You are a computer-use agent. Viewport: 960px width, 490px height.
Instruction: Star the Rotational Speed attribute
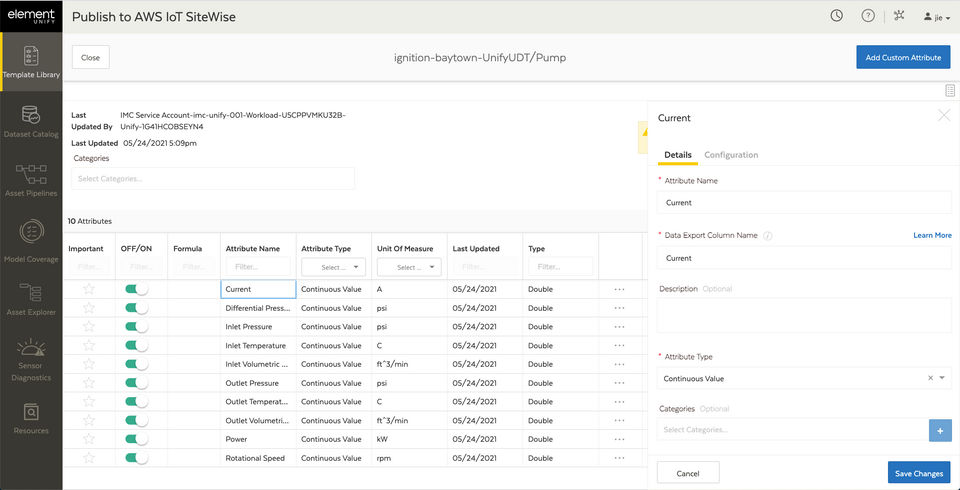(x=89, y=458)
